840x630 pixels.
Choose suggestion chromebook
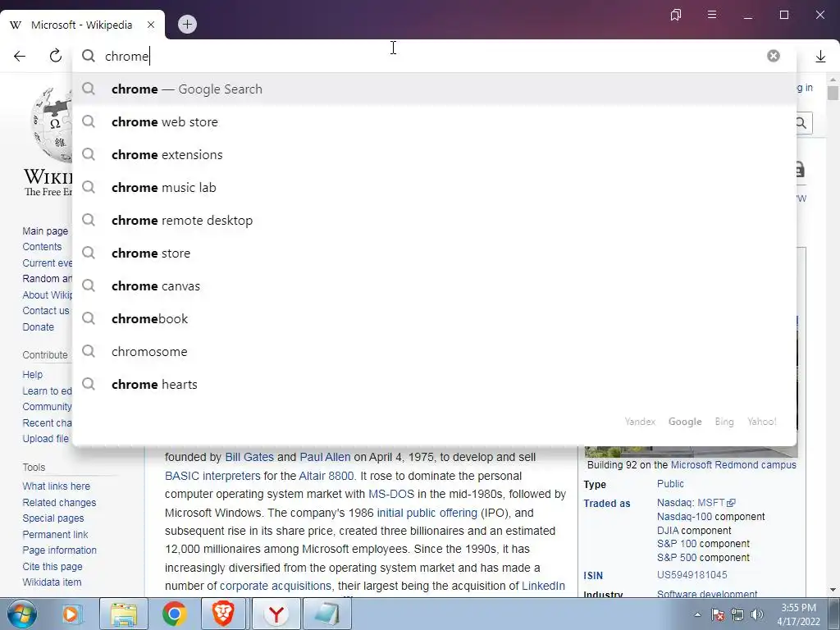tap(435, 319)
